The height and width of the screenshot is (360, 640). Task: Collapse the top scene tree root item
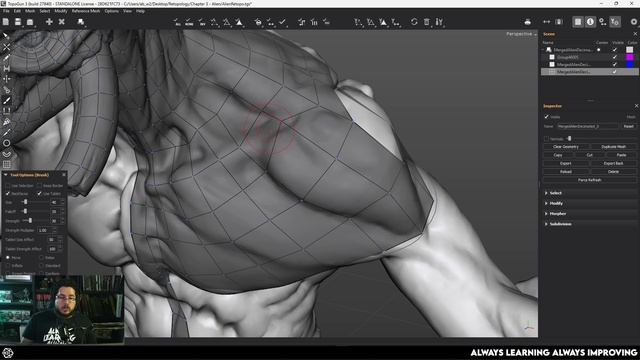[x=544, y=50]
